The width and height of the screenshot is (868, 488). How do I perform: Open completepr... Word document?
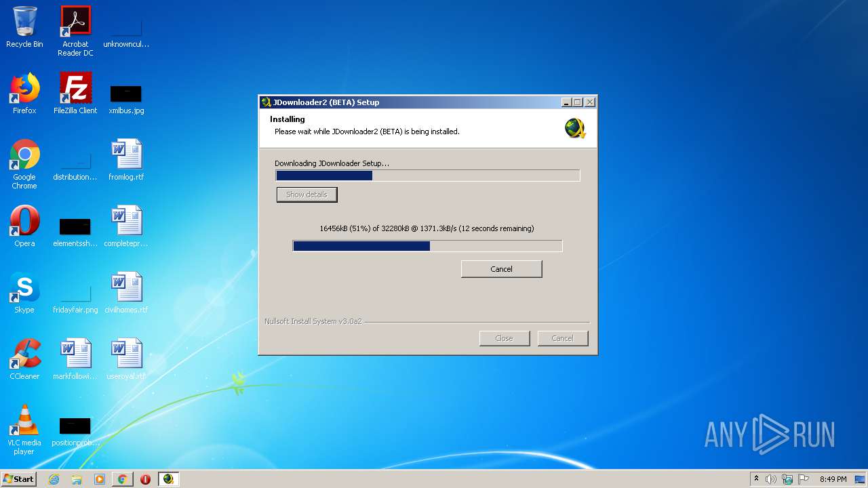[126, 226]
